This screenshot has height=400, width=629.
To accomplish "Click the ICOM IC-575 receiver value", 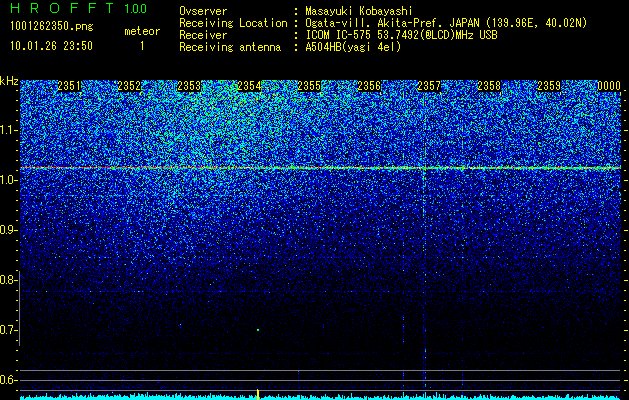I will click(401, 35).
